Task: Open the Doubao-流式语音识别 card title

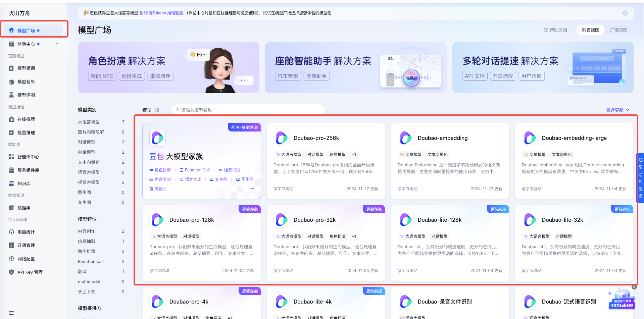Action: (x=569, y=302)
